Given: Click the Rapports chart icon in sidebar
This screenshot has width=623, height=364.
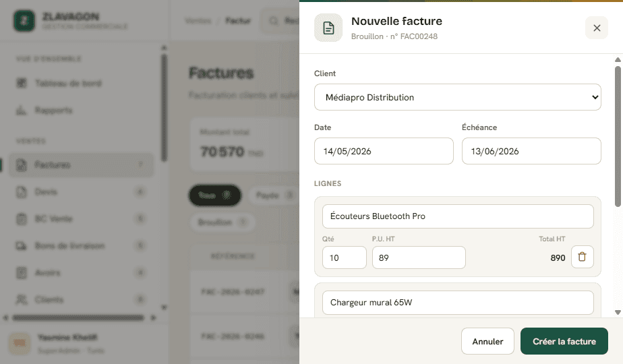Looking at the screenshot, I should [x=22, y=110].
